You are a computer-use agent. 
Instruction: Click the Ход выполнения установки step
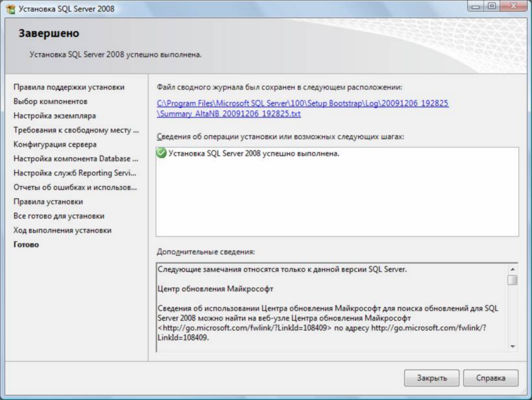pyautogui.click(x=62, y=230)
